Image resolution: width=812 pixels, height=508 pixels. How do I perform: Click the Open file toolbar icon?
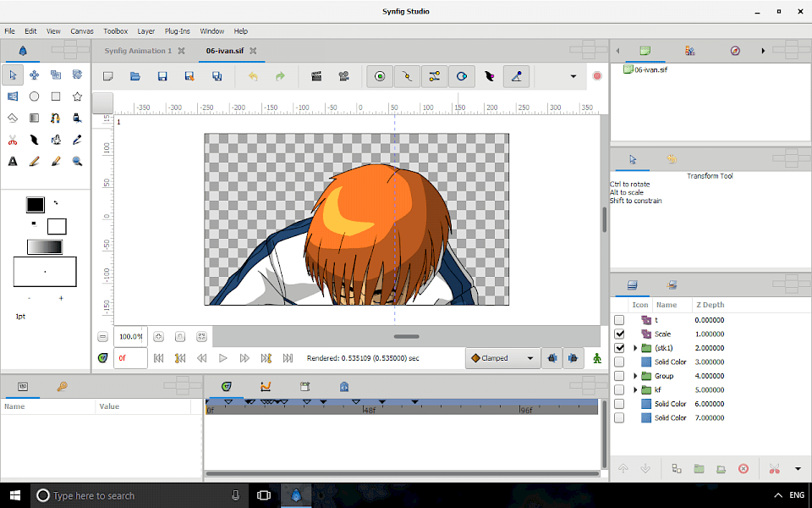click(135, 76)
